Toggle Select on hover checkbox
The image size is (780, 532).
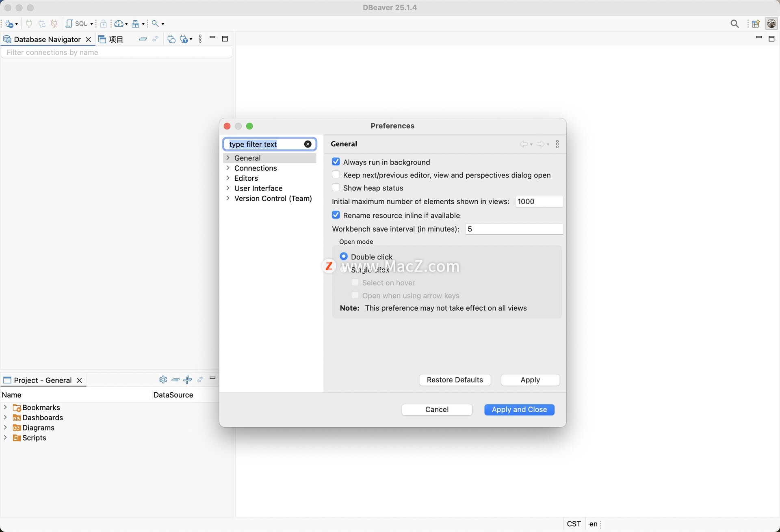tap(355, 282)
